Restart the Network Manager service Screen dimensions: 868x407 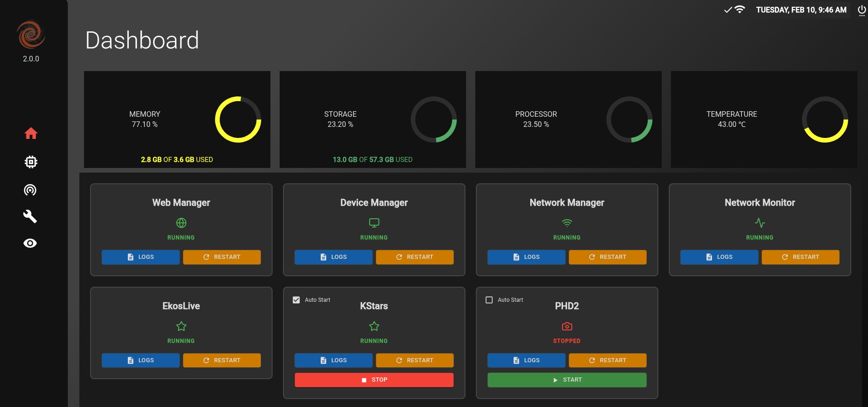pyautogui.click(x=608, y=257)
